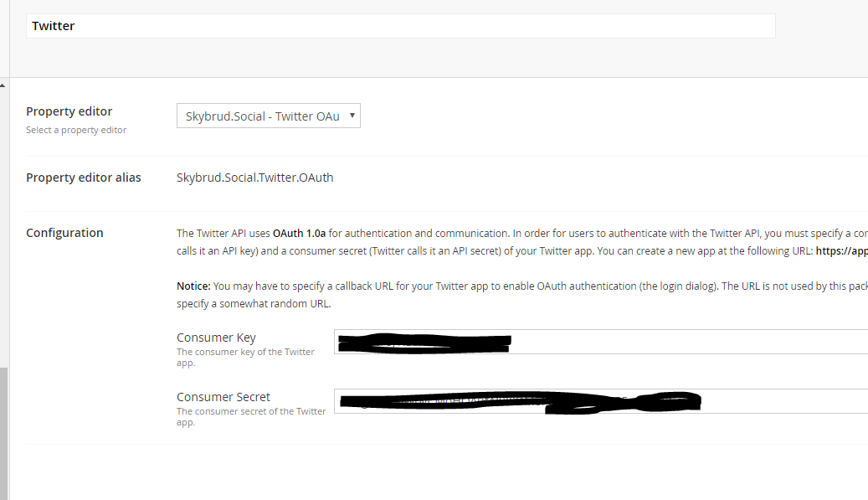Click 'Select a property editor' hint text
The image size is (868, 500).
point(76,130)
